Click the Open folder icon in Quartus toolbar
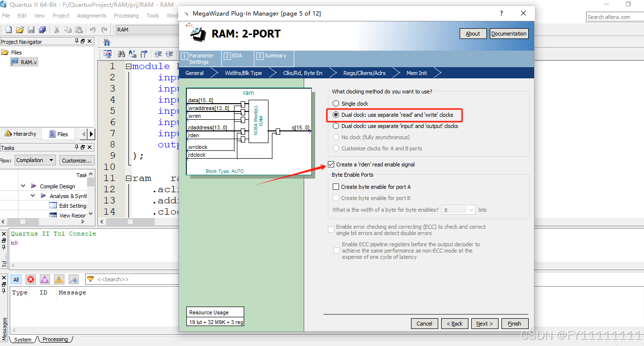 (x=20, y=30)
